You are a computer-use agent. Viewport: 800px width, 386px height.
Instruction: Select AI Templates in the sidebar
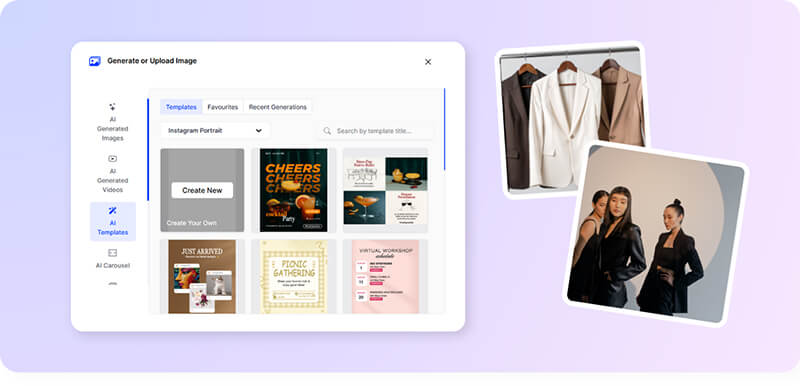pyautogui.click(x=113, y=221)
